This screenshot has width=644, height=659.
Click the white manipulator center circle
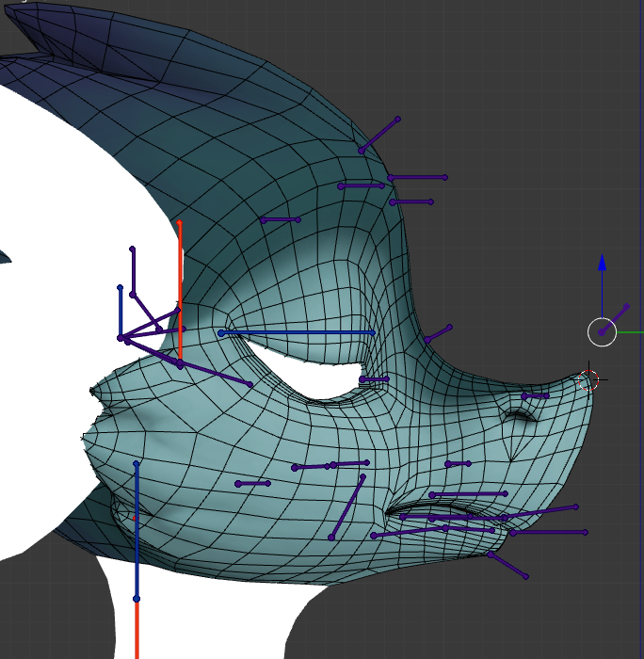click(602, 332)
